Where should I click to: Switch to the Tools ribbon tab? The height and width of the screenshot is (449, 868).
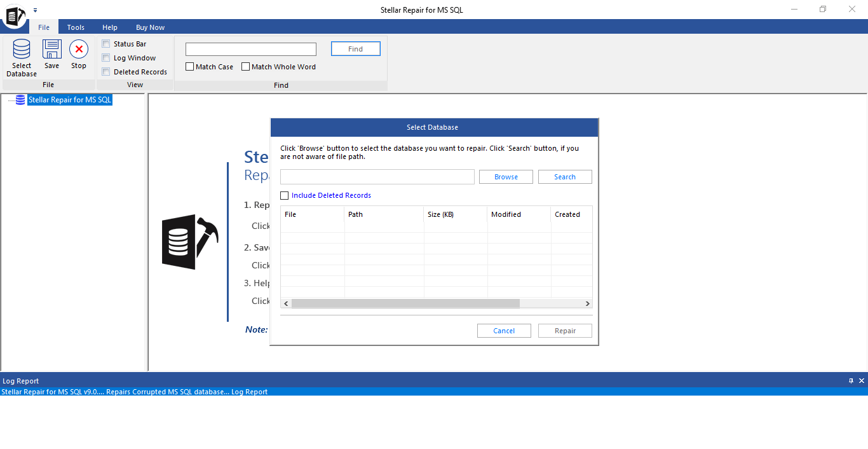pyautogui.click(x=76, y=27)
